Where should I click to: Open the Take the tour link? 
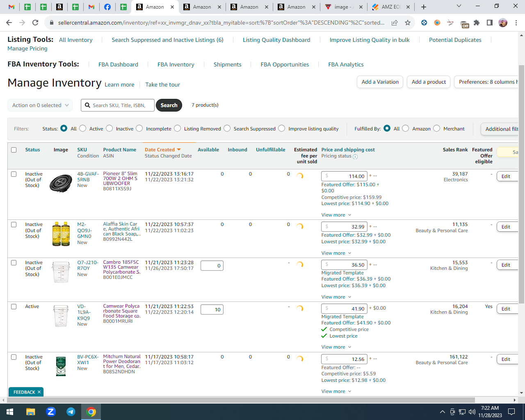[163, 84]
